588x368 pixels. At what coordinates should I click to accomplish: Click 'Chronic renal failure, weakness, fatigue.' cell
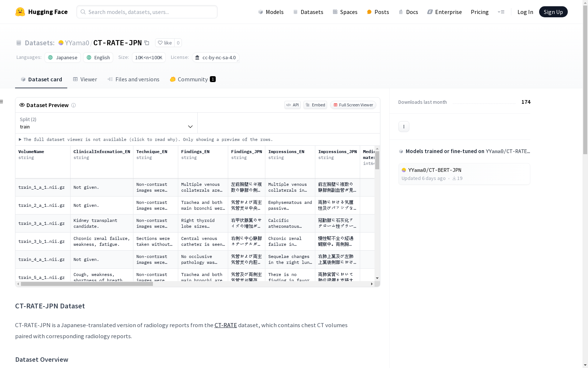click(x=102, y=241)
